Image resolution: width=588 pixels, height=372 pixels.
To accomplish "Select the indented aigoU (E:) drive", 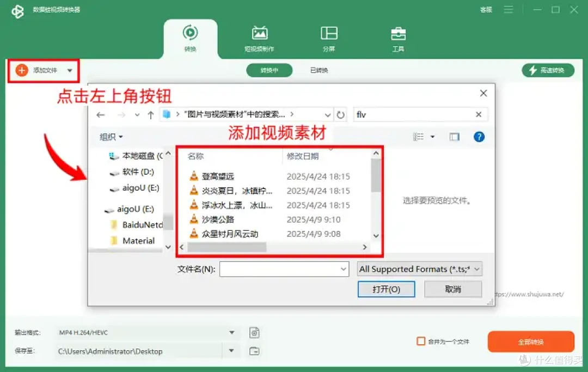I will (x=134, y=188).
